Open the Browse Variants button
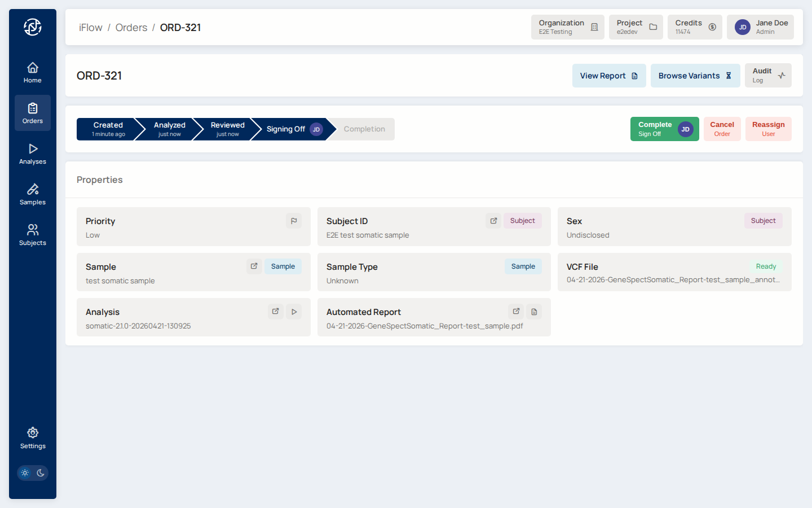 click(695, 76)
